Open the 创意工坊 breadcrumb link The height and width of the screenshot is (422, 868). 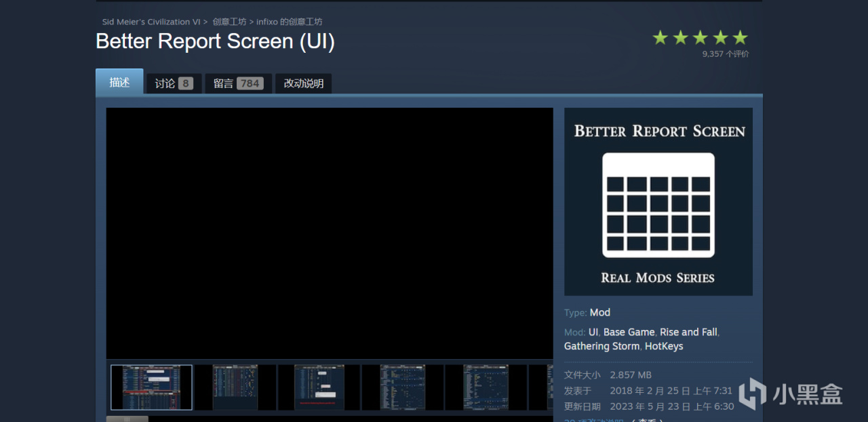(229, 22)
